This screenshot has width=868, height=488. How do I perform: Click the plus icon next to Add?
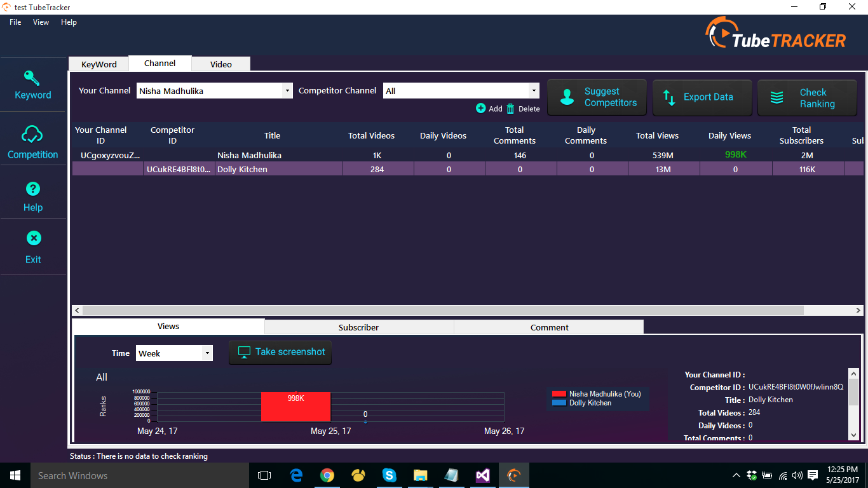point(480,108)
